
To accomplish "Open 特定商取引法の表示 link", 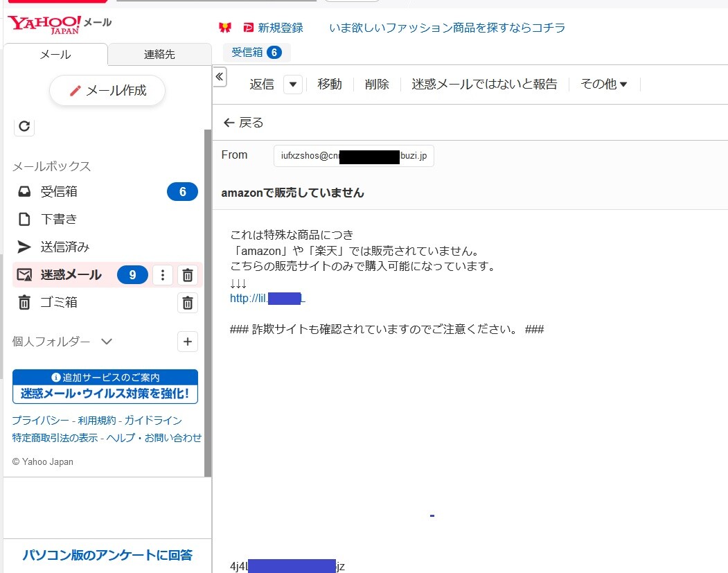I will click(x=55, y=438).
